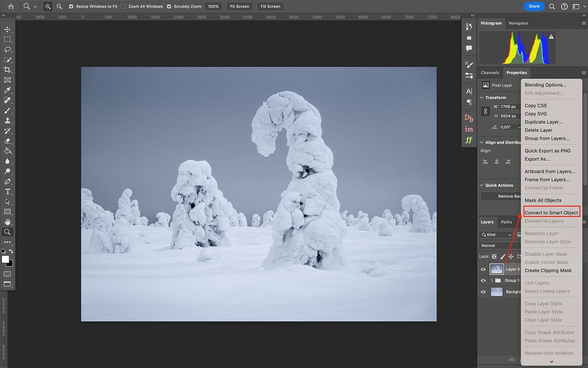Select the Type tool
Viewport: 588px width, 368px height.
7,191
